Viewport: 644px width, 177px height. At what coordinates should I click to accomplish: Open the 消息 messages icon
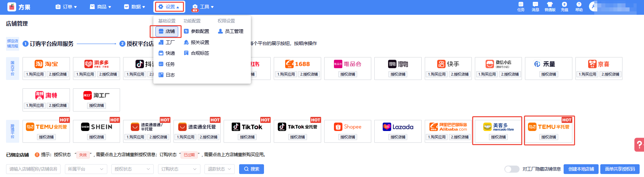(535, 6)
